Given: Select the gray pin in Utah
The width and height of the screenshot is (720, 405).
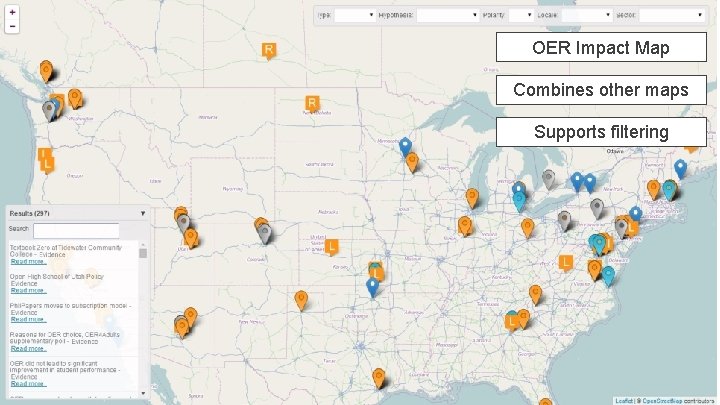Looking at the screenshot, I should pos(183,224).
